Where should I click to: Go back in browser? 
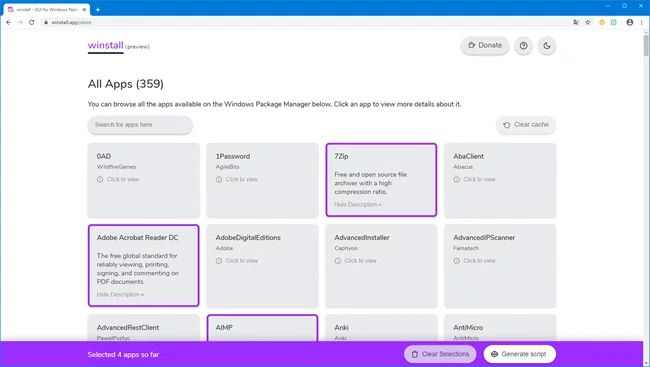(x=9, y=22)
